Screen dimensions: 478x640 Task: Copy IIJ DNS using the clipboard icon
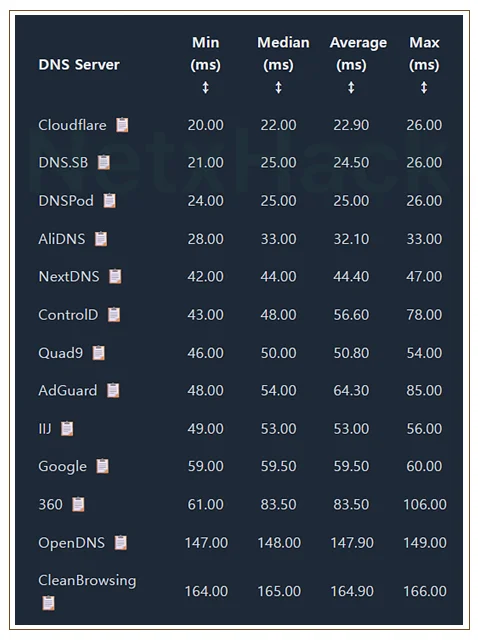pyautogui.click(x=67, y=429)
